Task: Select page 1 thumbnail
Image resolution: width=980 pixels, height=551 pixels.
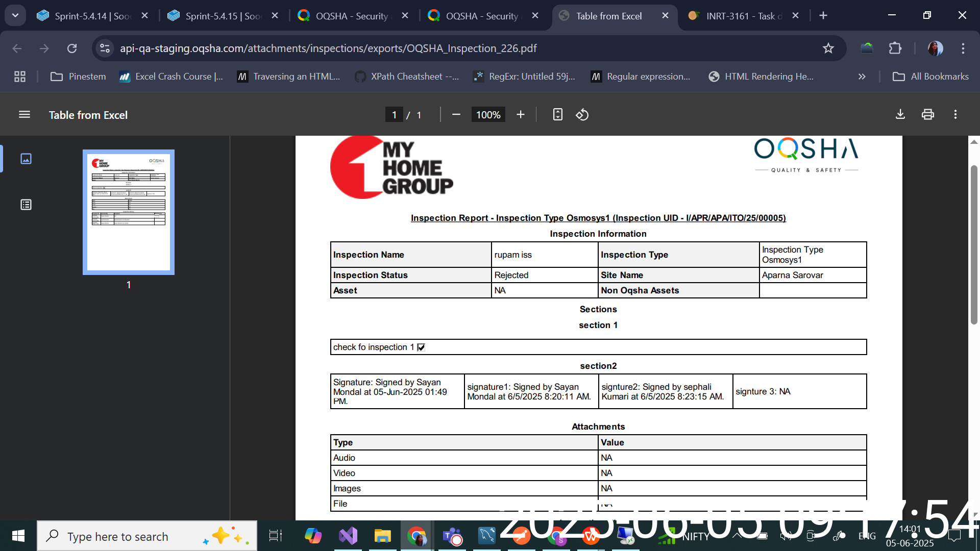Action: tap(129, 212)
